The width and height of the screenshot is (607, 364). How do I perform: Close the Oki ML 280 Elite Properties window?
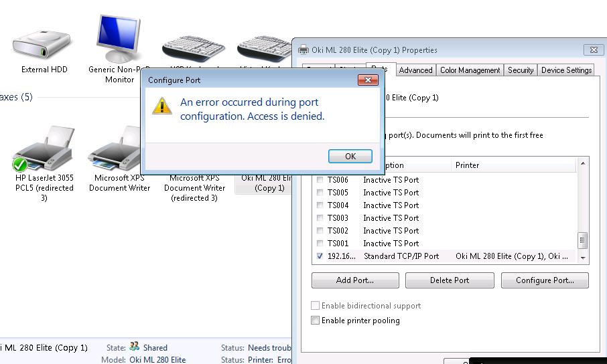[594, 50]
